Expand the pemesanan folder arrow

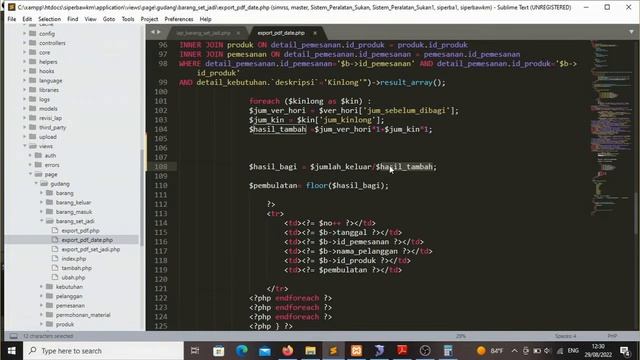(x=42, y=305)
